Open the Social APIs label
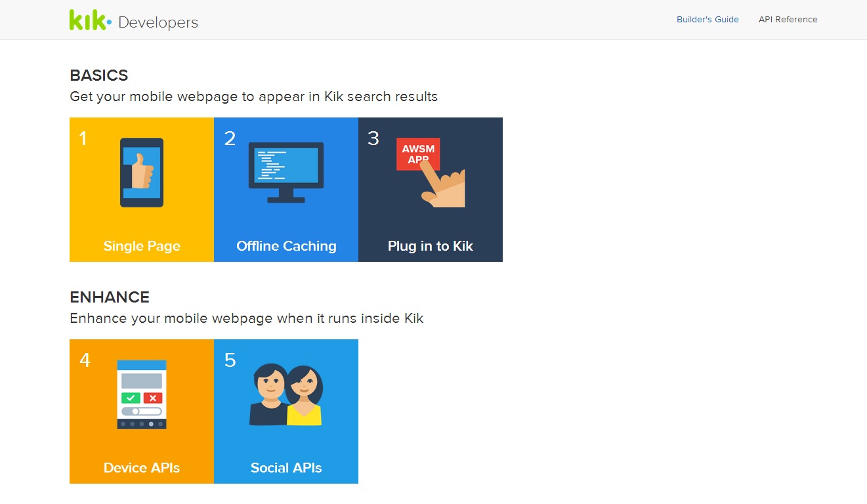 (x=286, y=468)
